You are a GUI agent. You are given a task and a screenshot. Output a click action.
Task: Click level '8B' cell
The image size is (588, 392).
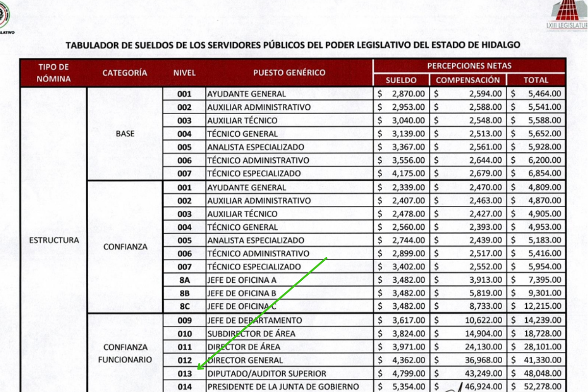pyautogui.click(x=184, y=293)
